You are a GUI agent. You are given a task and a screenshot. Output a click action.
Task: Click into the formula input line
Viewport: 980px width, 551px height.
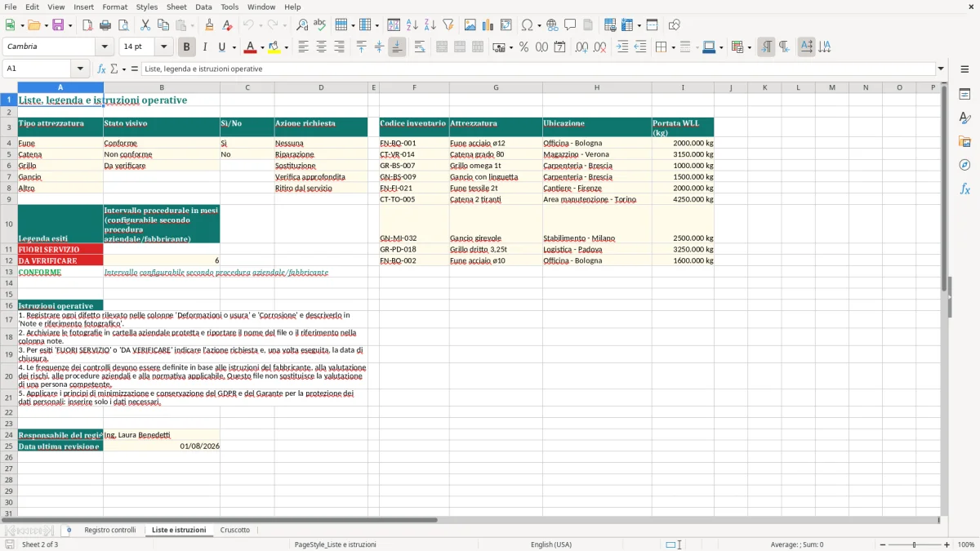pos(537,69)
